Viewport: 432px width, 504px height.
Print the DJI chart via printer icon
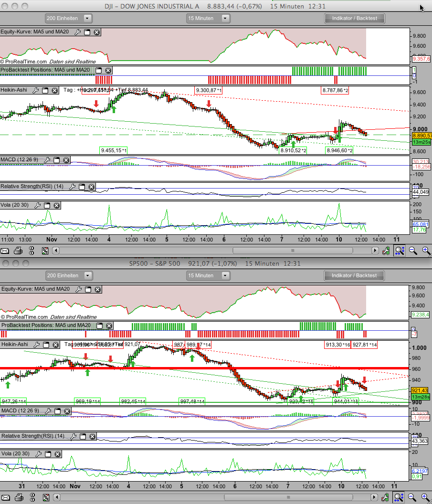(x=18, y=251)
